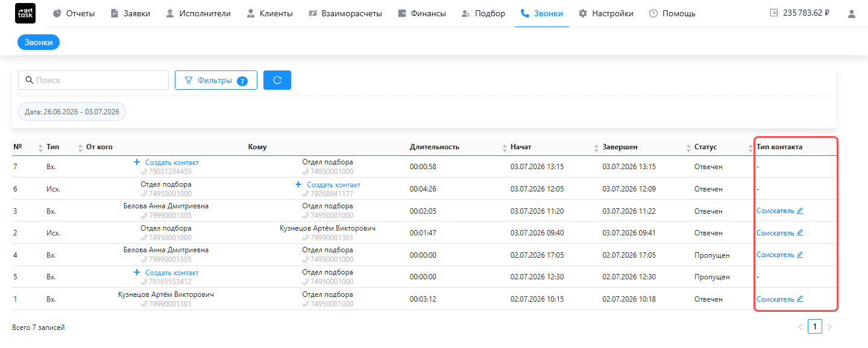Screen dimensions: 868x348
Task: Click the date filter chip 26.06.2026 - 03.07.2026
Action: pyautogui.click(x=72, y=112)
